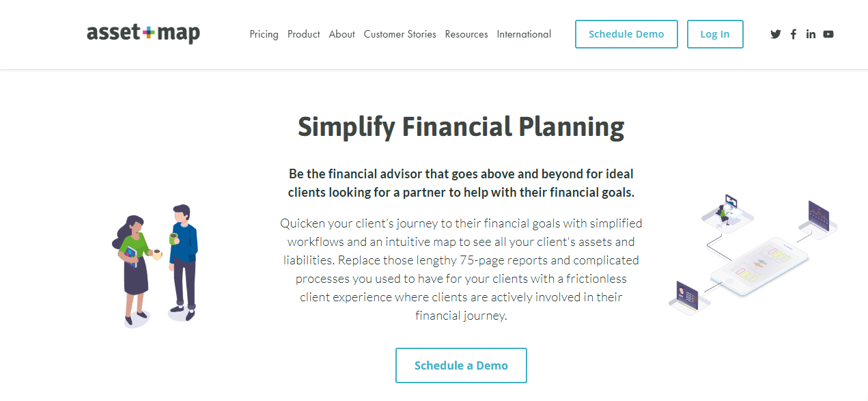The width and height of the screenshot is (868, 401).
Task: Visit the Facebook page icon
Action: pos(793,34)
